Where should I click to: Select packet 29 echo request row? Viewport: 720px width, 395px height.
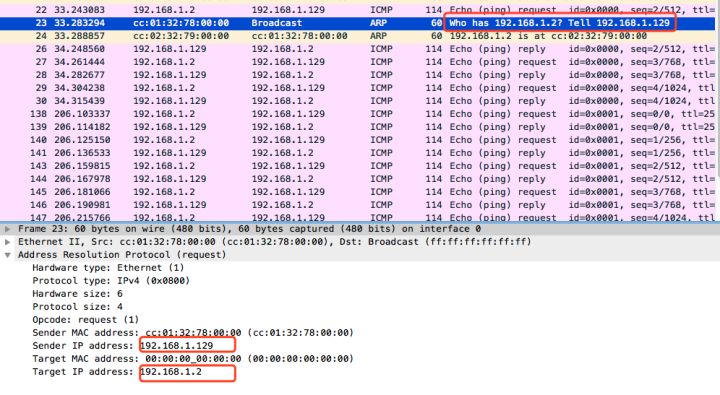tap(358, 88)
